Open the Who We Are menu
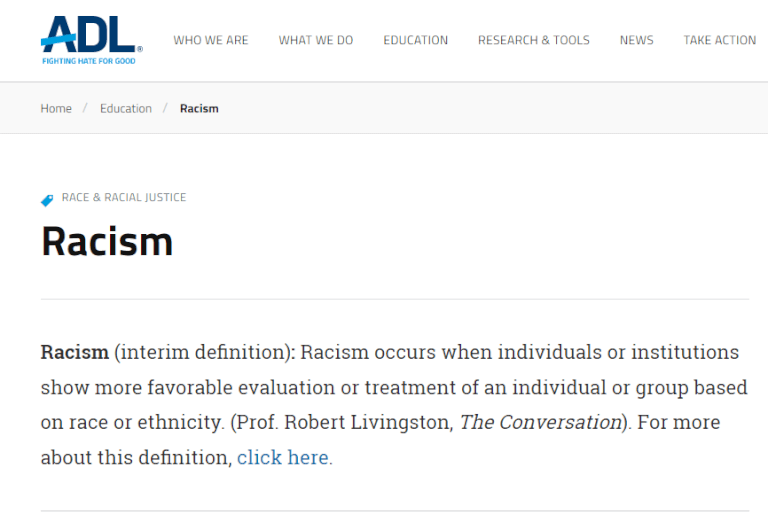Image resolution: width=768 pixels, height=530 pixels. [211, 40]
